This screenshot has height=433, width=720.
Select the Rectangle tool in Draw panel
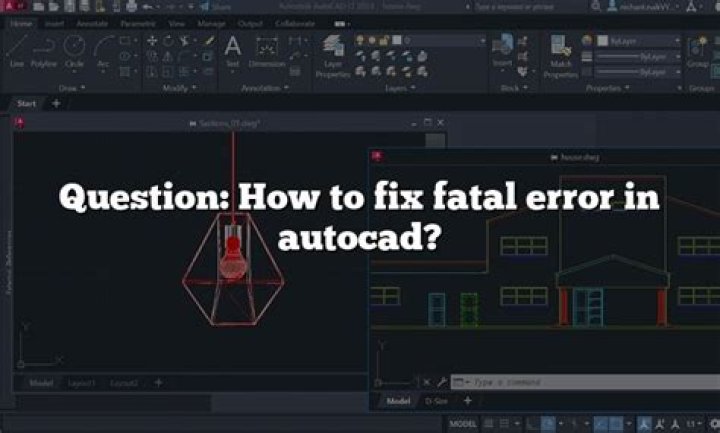pos(125,41)
